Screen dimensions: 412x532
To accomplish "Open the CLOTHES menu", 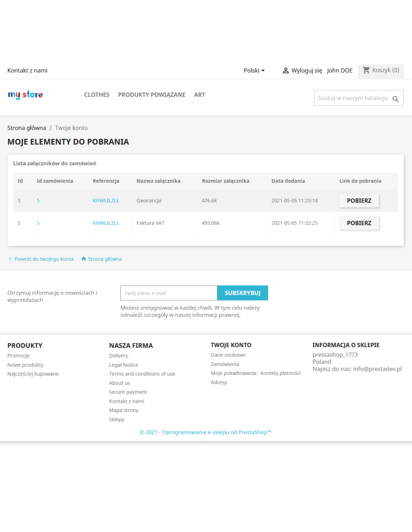I will (97, 95).
